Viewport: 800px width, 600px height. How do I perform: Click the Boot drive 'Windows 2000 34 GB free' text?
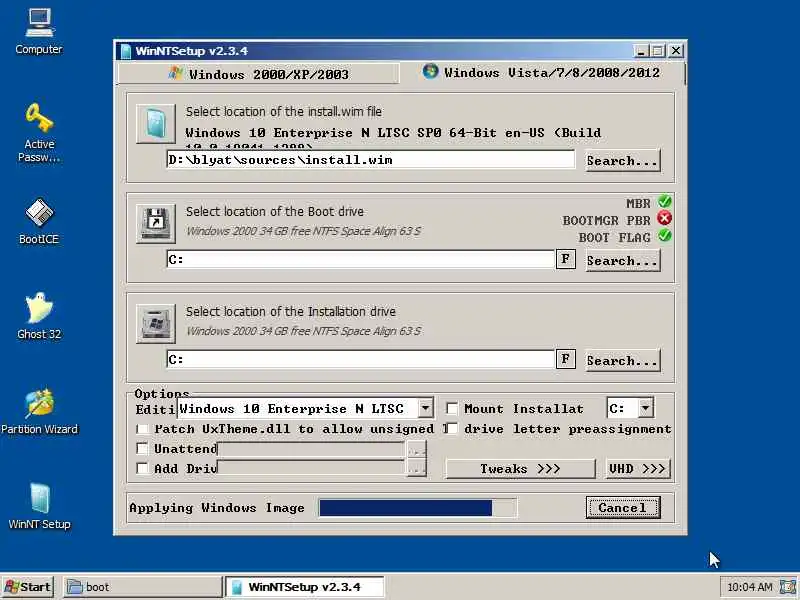coord(303,231)
